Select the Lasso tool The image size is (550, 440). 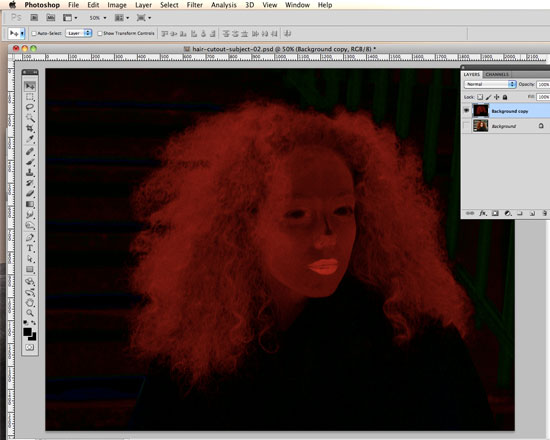coord(30,107)
